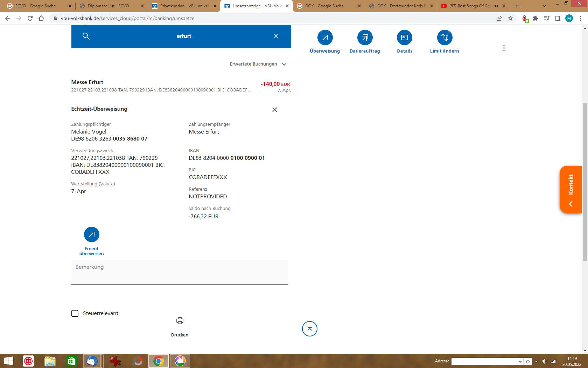Bookmark this page with the star icon
Viewport: 588px width, 368px height.
[510, 18]
